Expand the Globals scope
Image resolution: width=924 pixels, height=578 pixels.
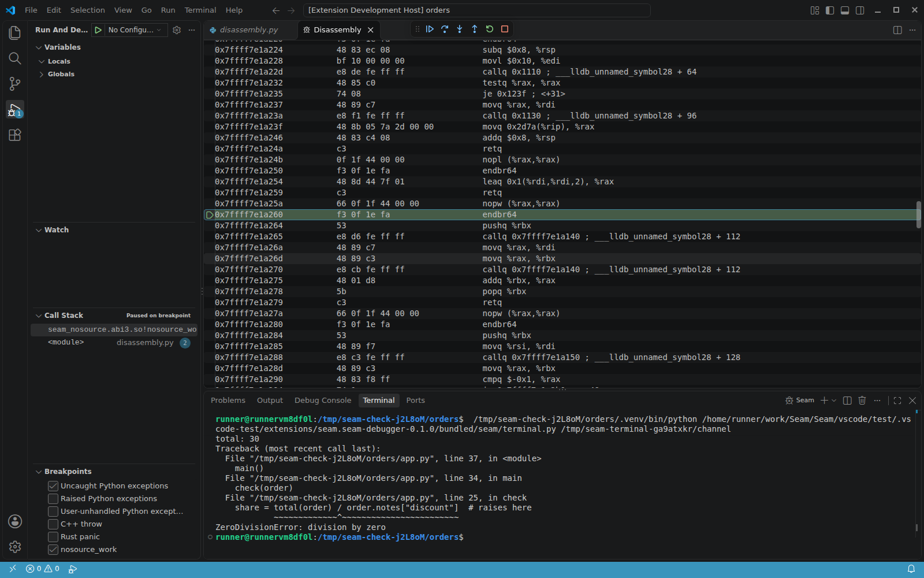pos(42,74)
